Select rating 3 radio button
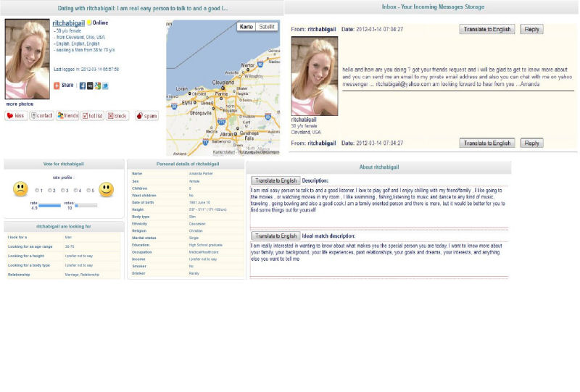Screen dimensions: 580x392 [63, 190]
